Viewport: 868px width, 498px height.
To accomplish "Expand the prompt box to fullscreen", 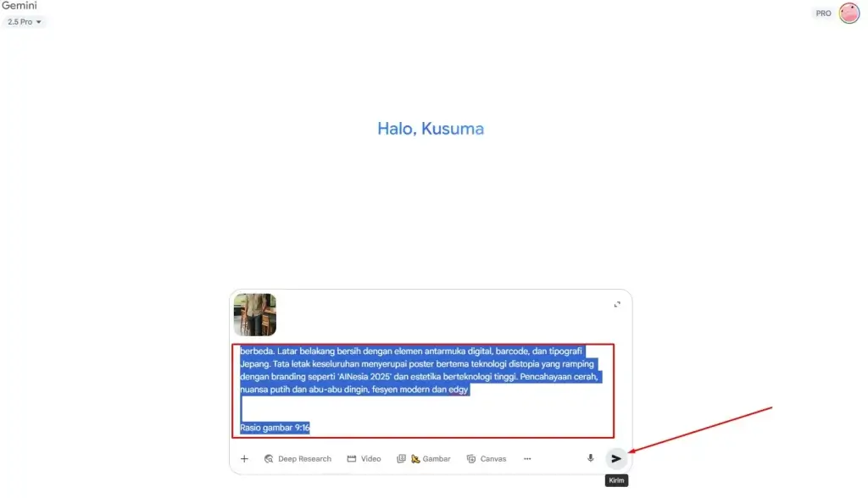I will [x=617, y=304].
